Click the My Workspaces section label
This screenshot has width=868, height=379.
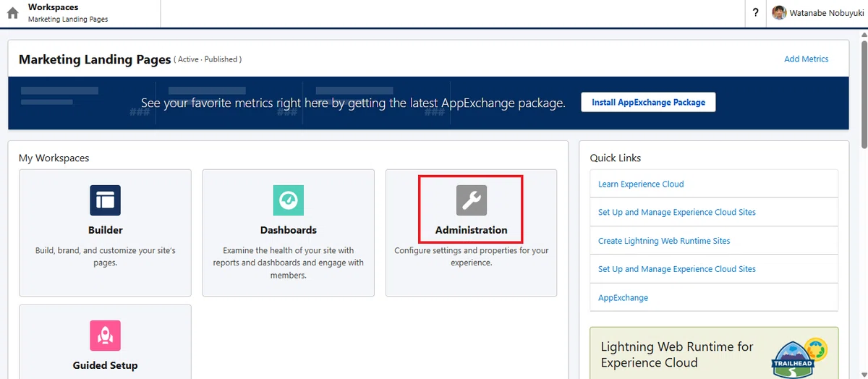[x=54, y=158]
